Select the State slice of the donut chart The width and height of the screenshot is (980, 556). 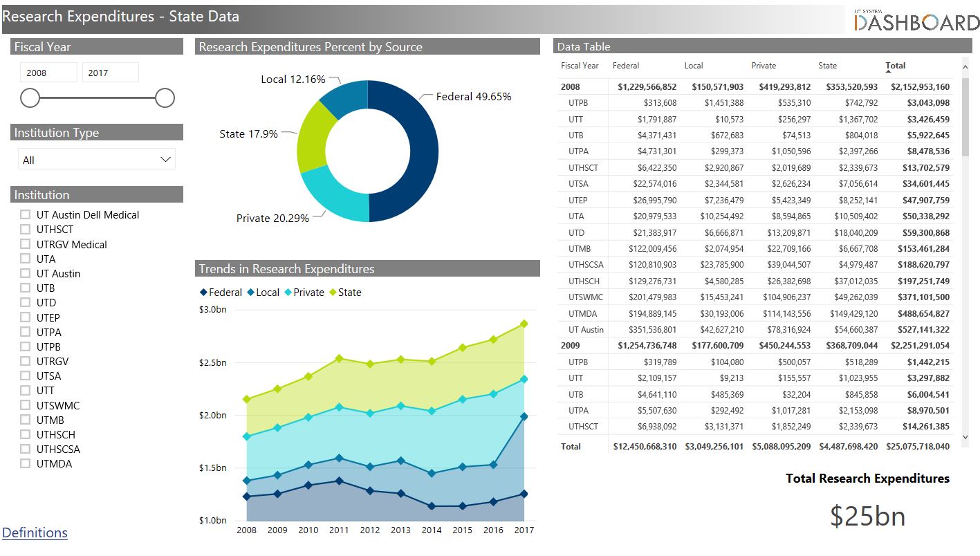[313, 138]
